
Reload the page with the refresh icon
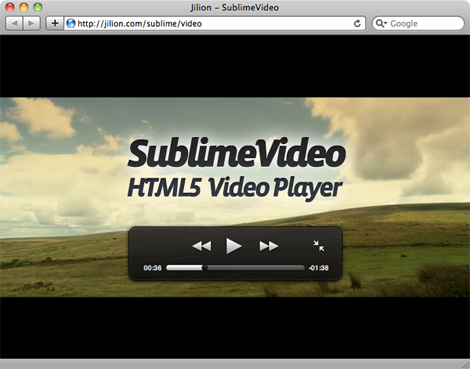click(357, 23)
